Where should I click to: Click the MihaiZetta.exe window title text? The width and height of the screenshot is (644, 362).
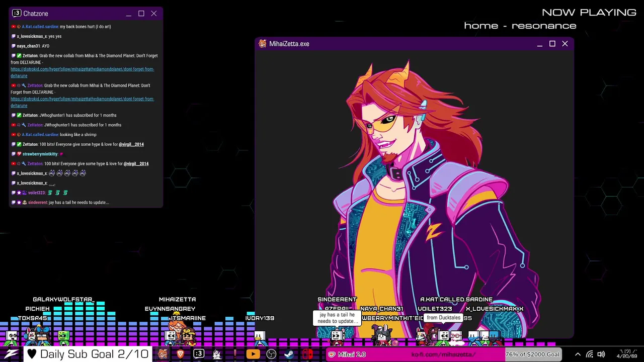(289, 44)
